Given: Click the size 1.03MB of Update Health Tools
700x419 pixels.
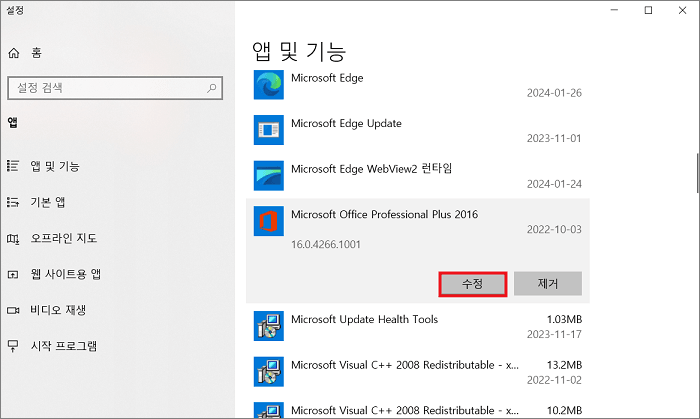Looking at the screenshot, I should 564,319.
